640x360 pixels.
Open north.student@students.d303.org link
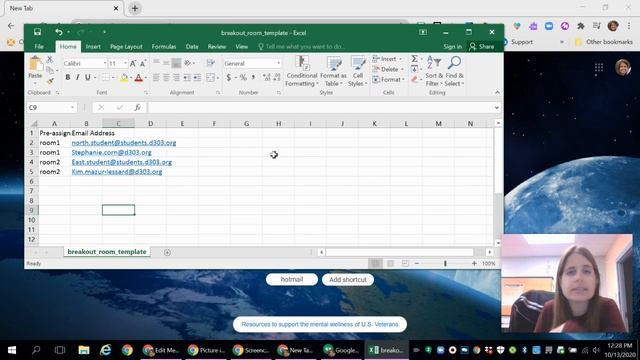pyautogui.click(x=124, y=142)
